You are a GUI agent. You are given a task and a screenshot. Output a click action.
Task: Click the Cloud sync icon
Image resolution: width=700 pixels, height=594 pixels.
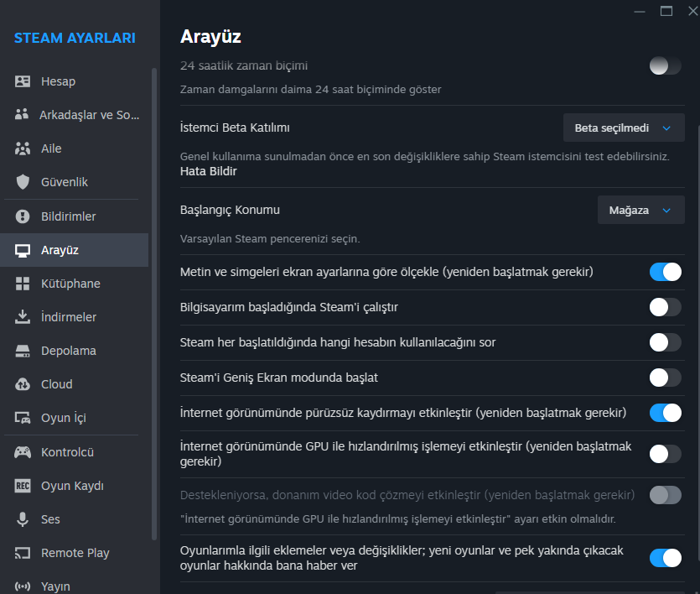pos(23,384)
